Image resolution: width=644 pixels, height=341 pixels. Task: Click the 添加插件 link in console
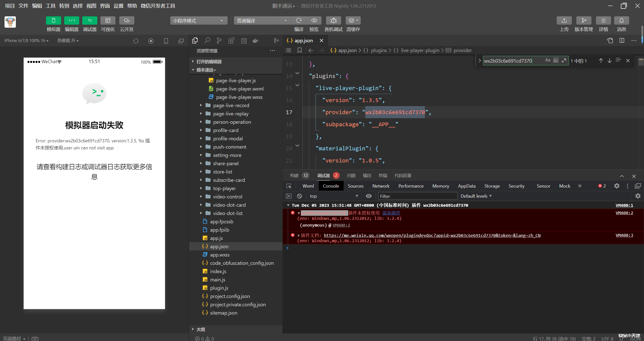click(x=391, y=213)
